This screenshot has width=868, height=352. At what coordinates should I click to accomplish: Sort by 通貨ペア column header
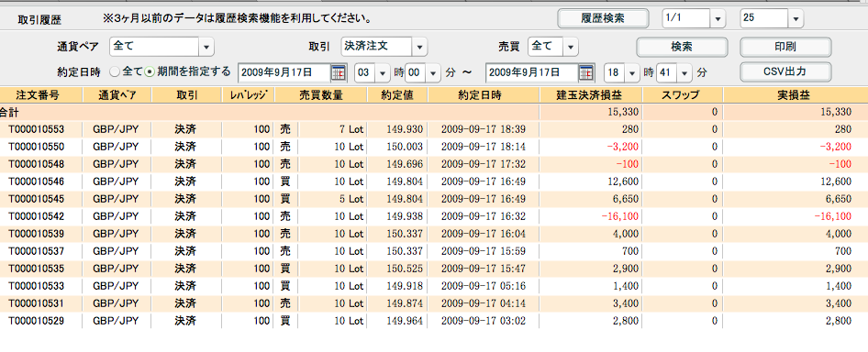[116, 94]
